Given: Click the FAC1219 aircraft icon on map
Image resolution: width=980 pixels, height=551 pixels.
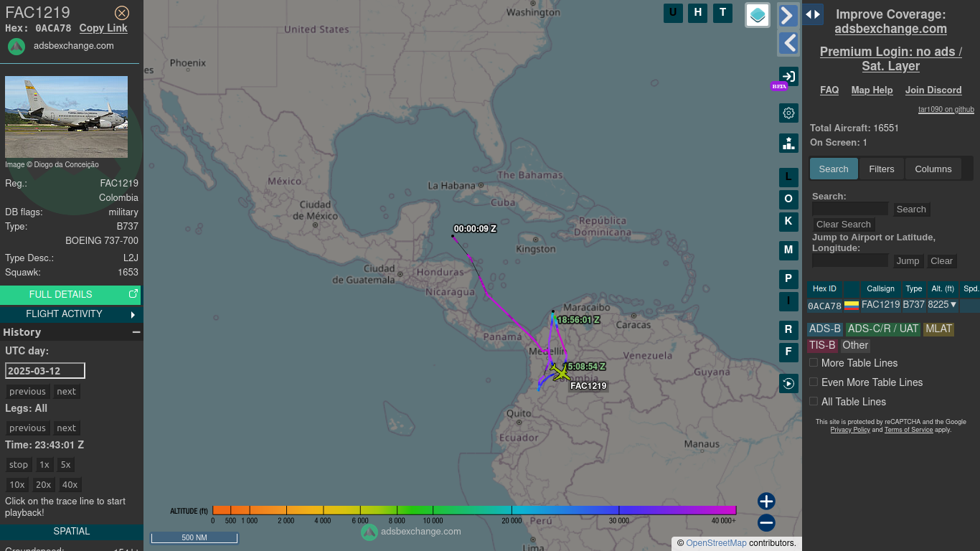Looking at the screenshot, I should pos(561,372).
